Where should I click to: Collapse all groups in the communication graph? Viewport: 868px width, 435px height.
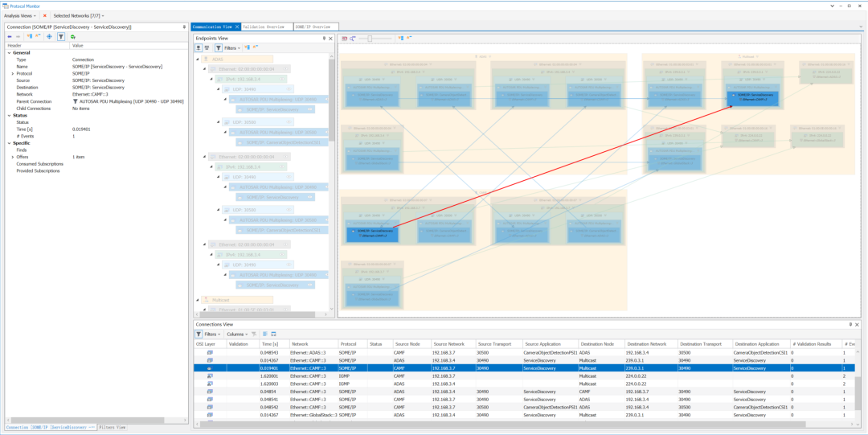coord(409,39)
